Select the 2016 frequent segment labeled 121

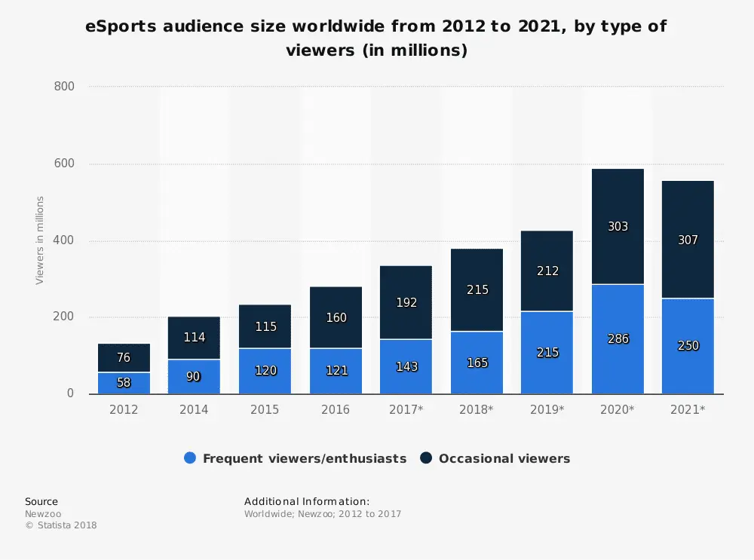click(x=336, y=371)
